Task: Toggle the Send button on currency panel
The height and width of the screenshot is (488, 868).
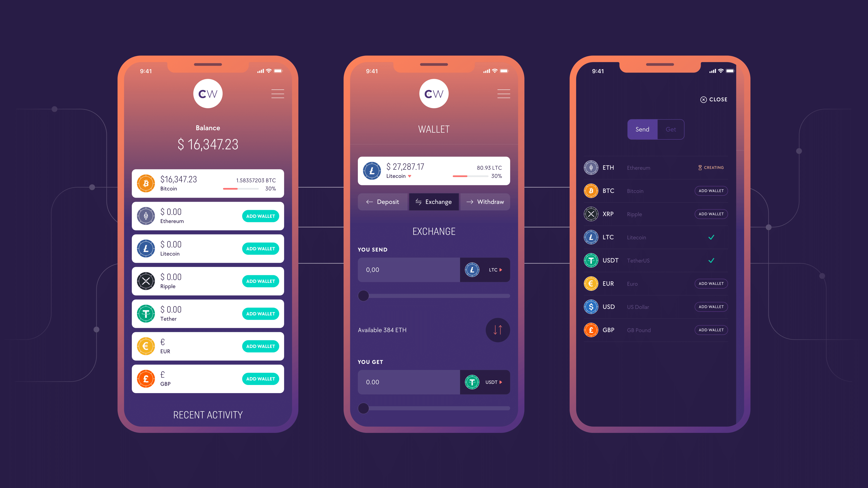Action: pyautogui.click(x=643, y=129)
